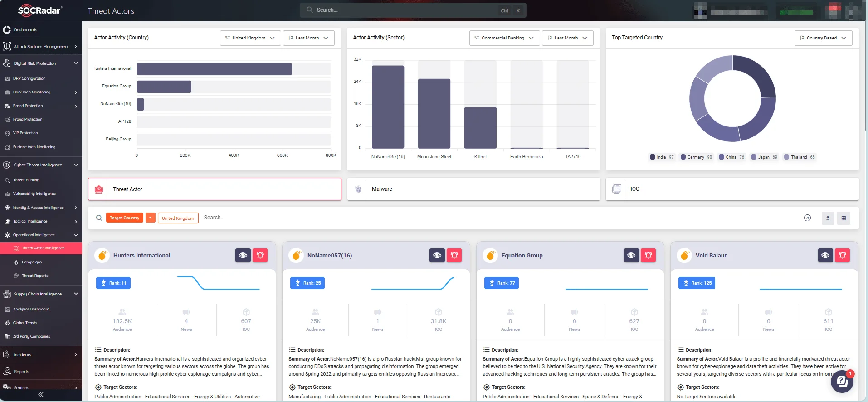Click the download export icon
Viewport: 868px width, 402px height.
[x=828, y=218]
